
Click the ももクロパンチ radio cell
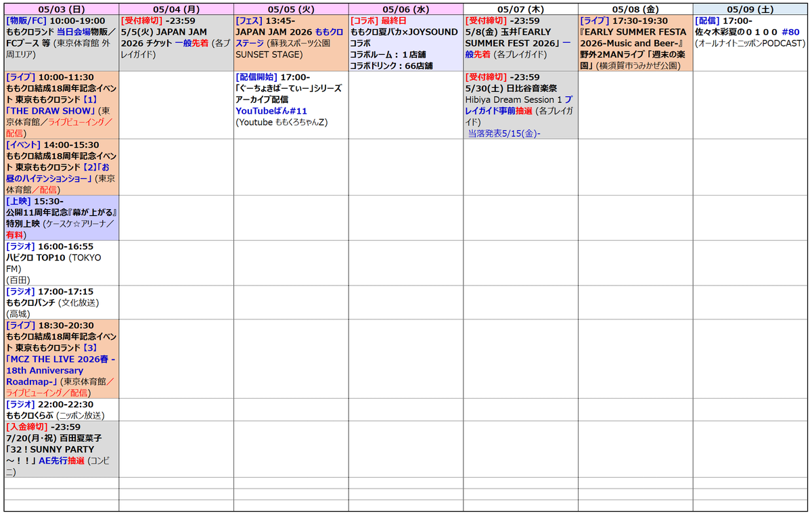tap(62, 303)
